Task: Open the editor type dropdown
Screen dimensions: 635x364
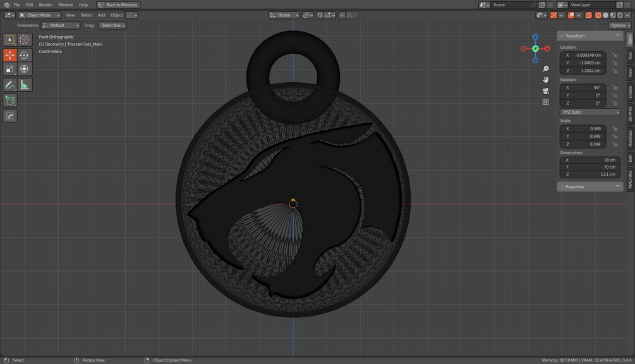Action: pyautogui.click(x=9, y=15)
